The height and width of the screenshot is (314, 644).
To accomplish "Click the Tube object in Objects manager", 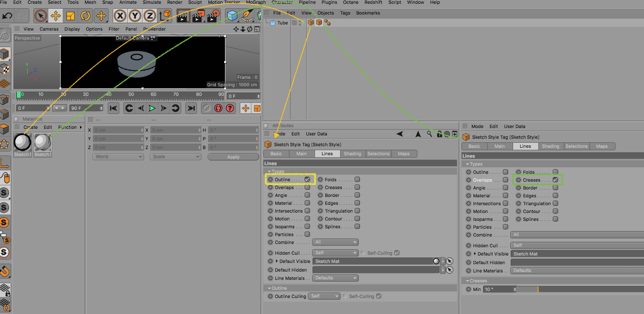I will 283,23.
